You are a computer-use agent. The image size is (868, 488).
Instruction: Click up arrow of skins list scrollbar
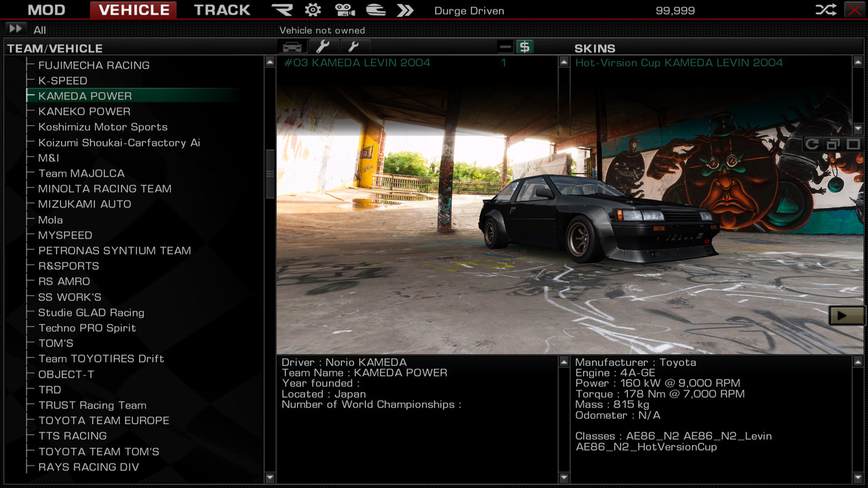tap(858, 62)
